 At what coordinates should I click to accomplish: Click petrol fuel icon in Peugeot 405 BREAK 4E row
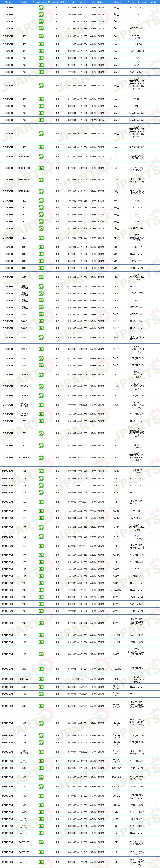click(41, 826)
